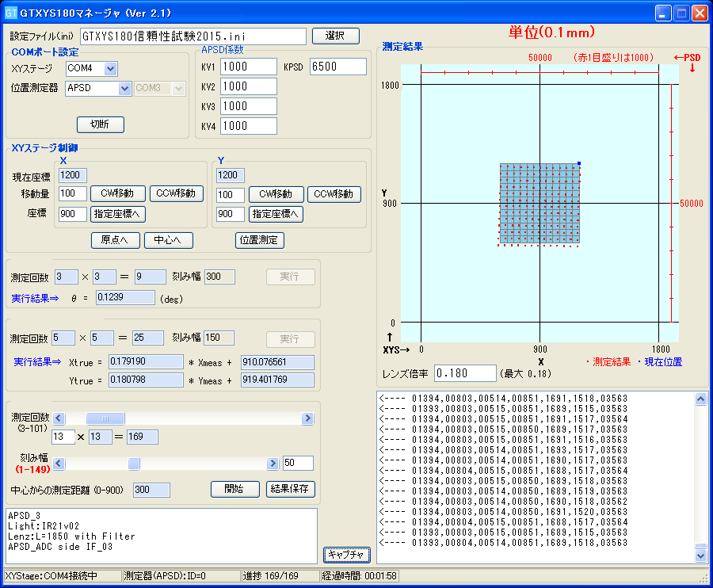
Task: Expand the 位置測定器 APSD dropdown
Action: point(124,89)
